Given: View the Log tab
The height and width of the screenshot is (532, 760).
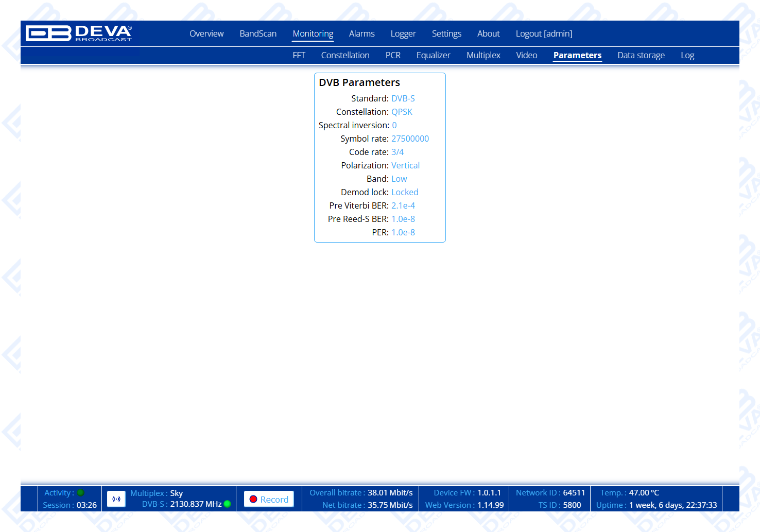Looking at the screenshot, I should pos(687,55).
